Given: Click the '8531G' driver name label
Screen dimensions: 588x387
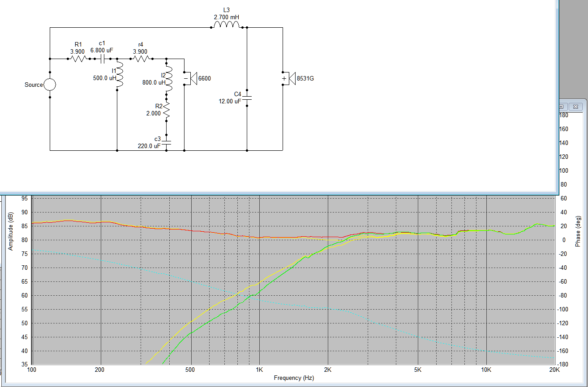Looking at the screenshot, I should point(306,79).
